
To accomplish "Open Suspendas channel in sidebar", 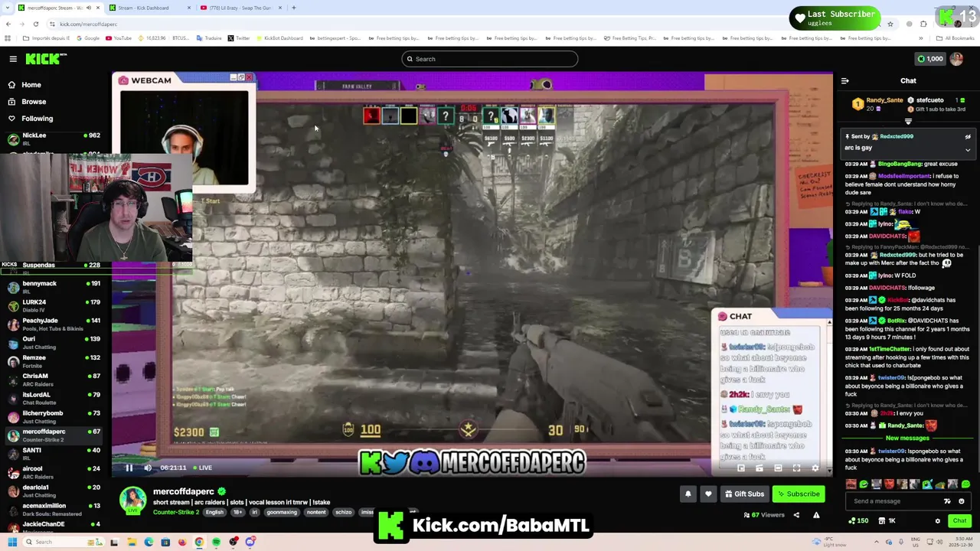I will (54, 266).
